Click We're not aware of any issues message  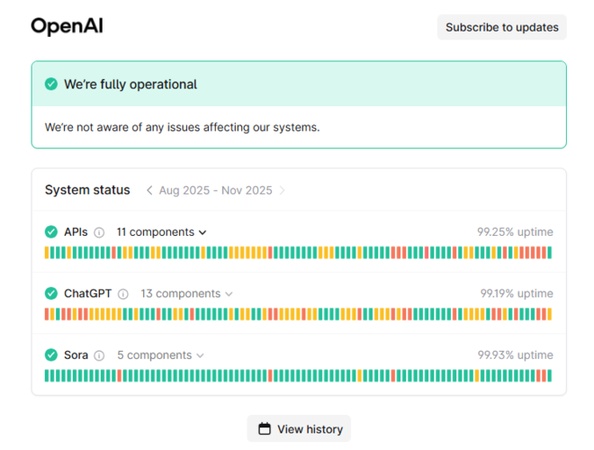(182, 127)
